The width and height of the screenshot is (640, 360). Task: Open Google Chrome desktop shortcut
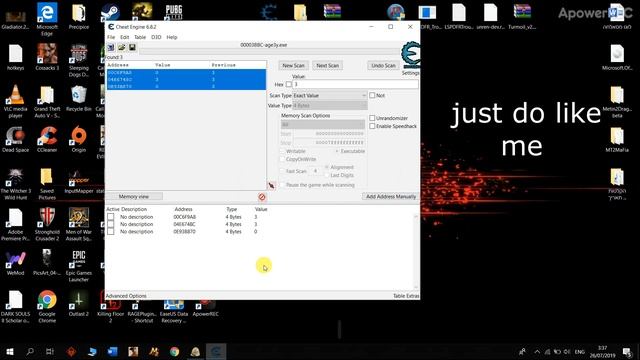47,306
